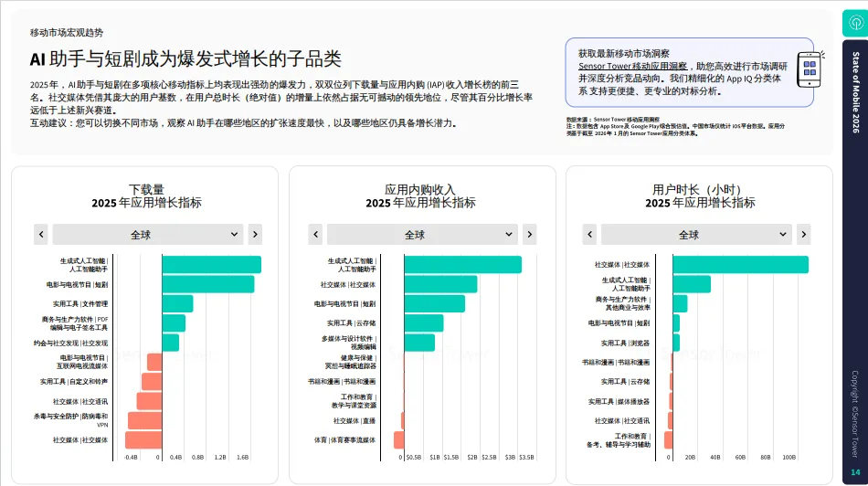
Task: Click the 社交媒体 bar in 应用内购收入 chart
Action: 440,284
